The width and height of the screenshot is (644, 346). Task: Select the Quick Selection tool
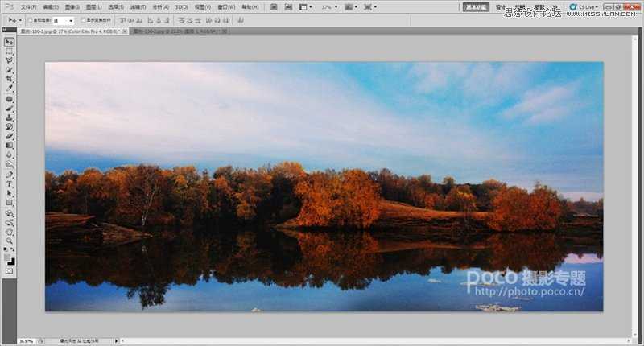coord(9,69)
